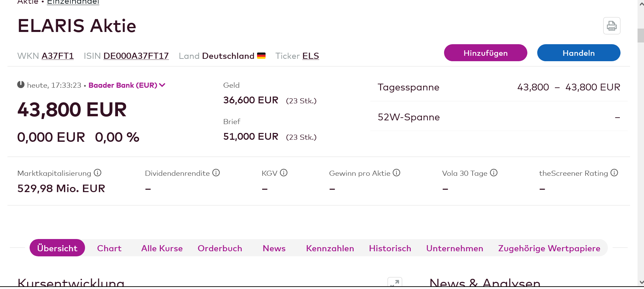The image size is (644, 289).
Task: Open the ELS ticker link
Action: 310,56
